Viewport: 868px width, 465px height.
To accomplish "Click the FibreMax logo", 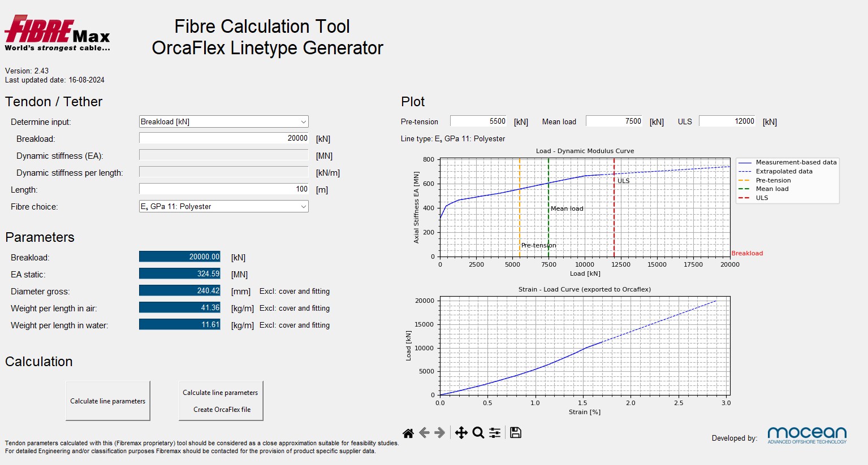I will [x=57, y=33].
